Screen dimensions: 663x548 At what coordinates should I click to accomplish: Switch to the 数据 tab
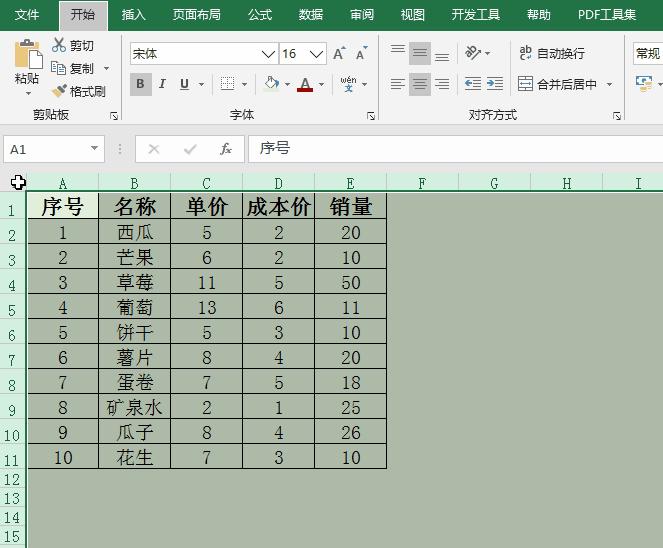tap(311, 15)
